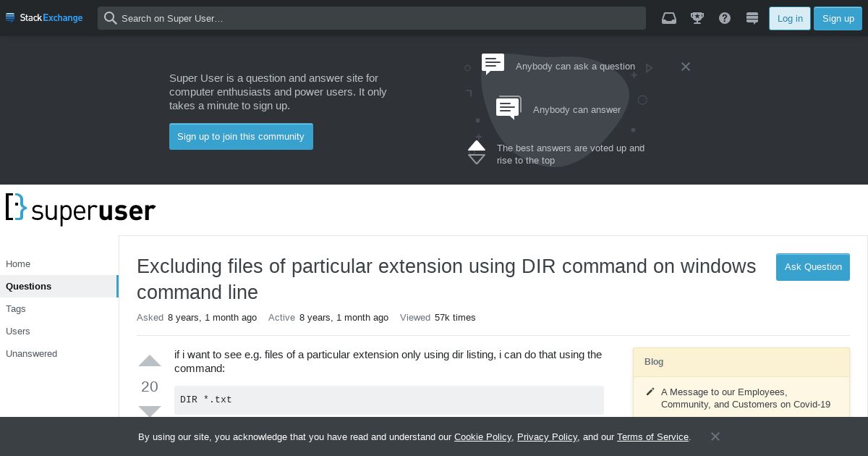This screenshot has width=868, height=456.
Task: Click the speech bubble 'ask a question' icon
Action: pos(493,64)
